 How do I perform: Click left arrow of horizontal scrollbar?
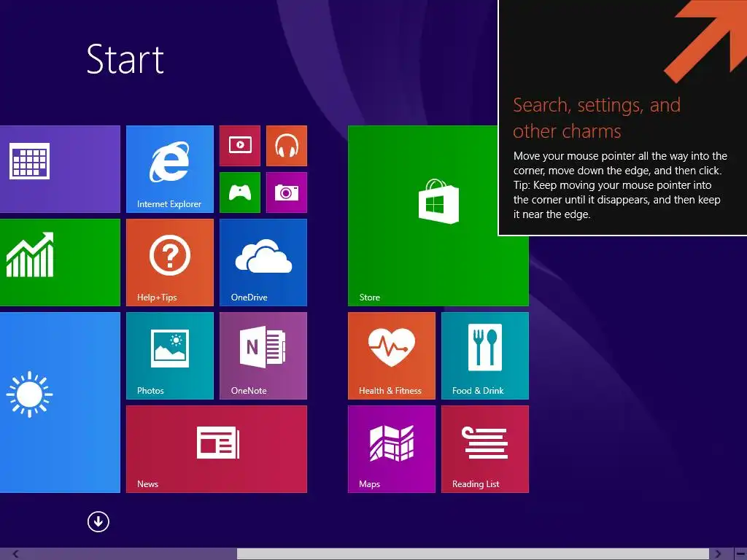(15, 554)
